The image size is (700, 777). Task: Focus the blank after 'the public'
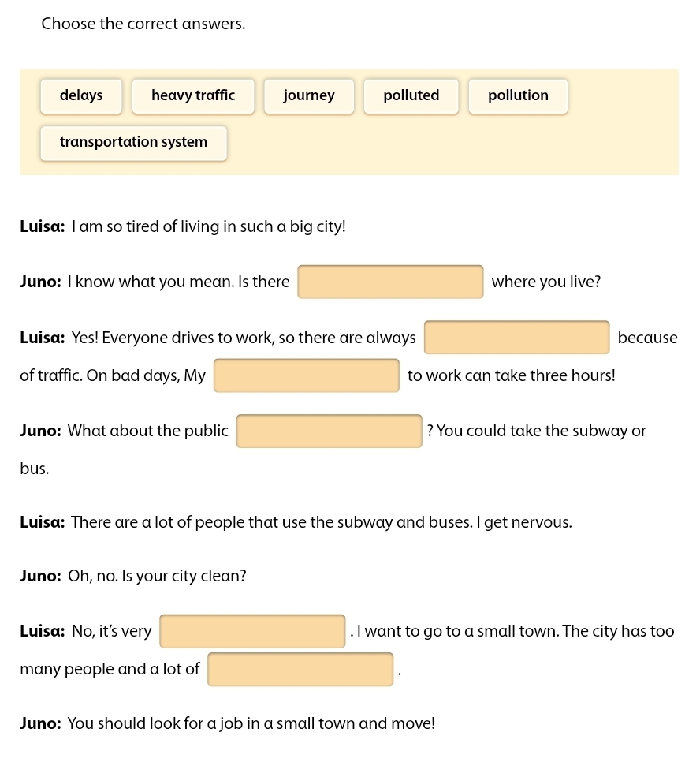(x=329, y=431)
